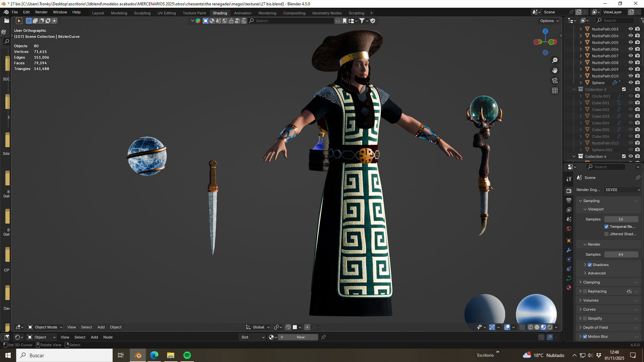
Task: Enable the Simplify checkbox
Action: coord(585,318)
